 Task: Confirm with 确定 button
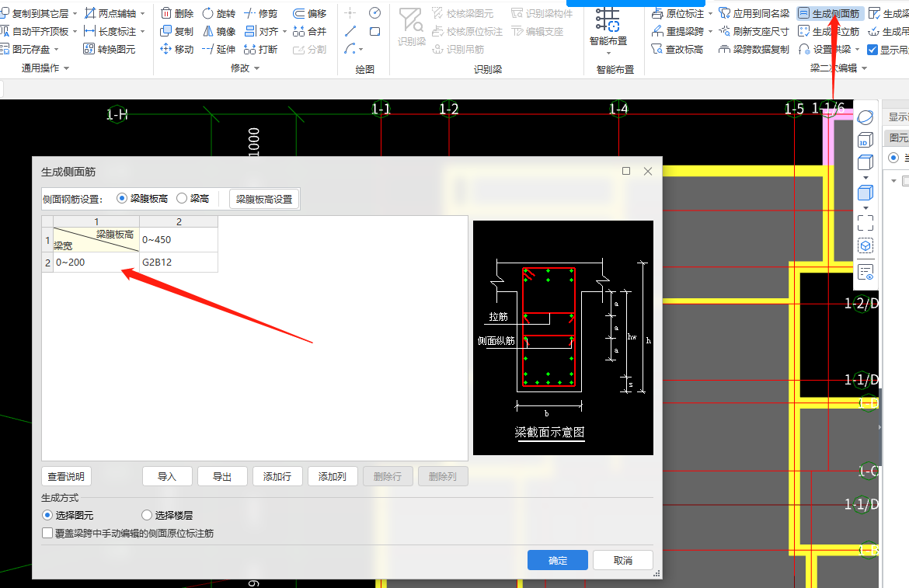[558, 560]
